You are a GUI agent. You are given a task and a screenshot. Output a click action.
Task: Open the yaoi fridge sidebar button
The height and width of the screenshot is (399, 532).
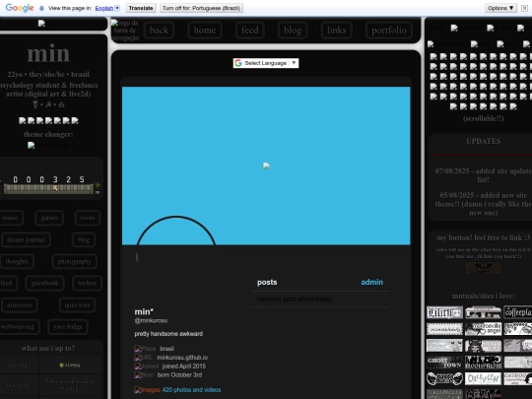pyautogui.click(x=68, y=327)
